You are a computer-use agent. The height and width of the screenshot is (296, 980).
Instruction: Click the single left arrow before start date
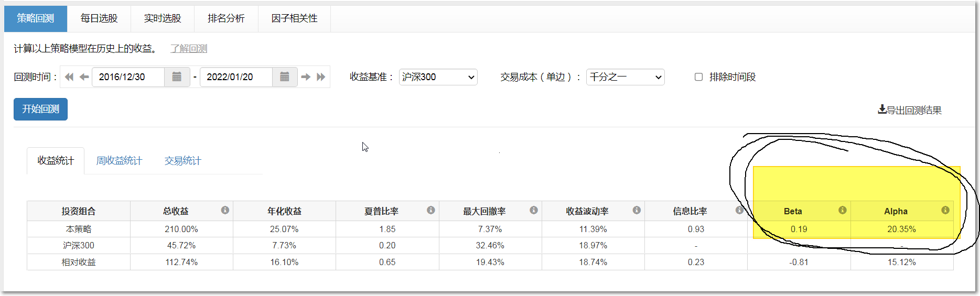84,77
